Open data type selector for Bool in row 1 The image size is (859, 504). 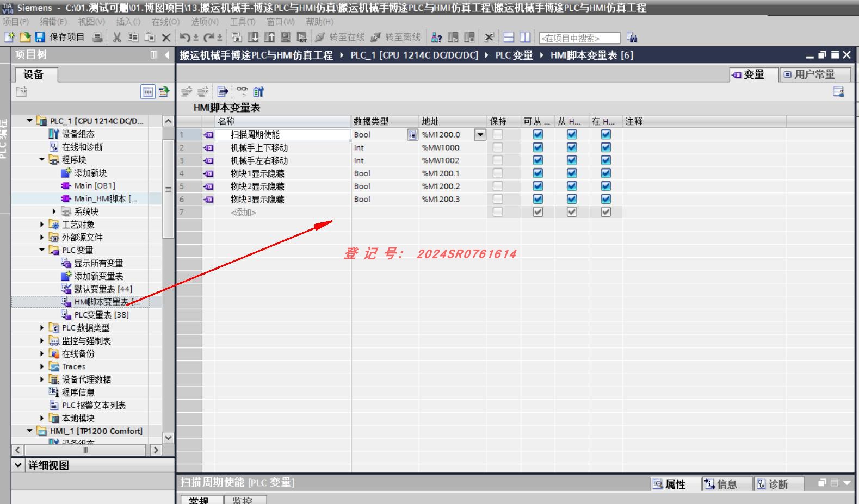coord(412,135)
